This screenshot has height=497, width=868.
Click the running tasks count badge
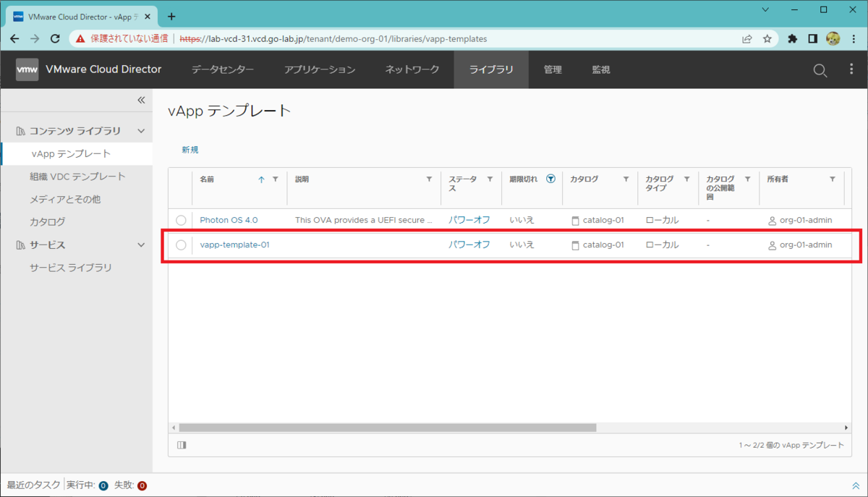[x=103, y=485]
